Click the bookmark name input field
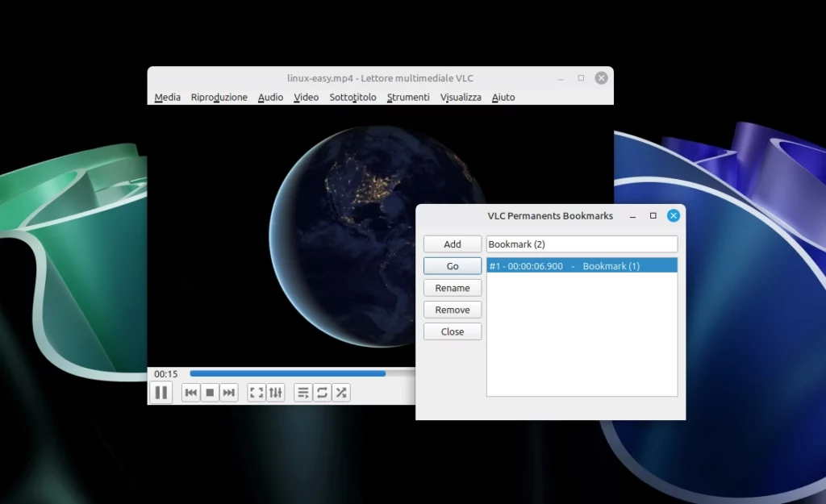The height and width of the screenshot is (504, 826). click(x=582, y=244)
